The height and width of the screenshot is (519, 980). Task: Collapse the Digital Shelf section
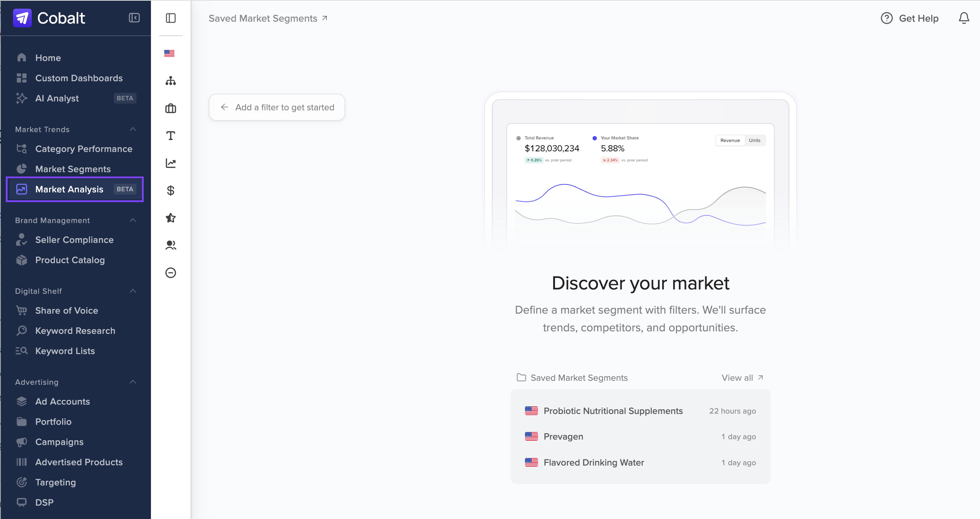133,291
